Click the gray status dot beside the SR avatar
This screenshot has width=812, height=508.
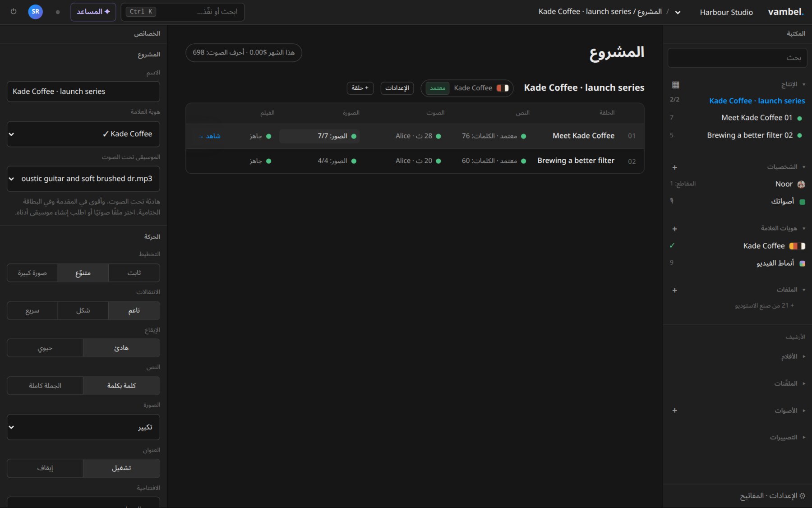coord(58,12)
